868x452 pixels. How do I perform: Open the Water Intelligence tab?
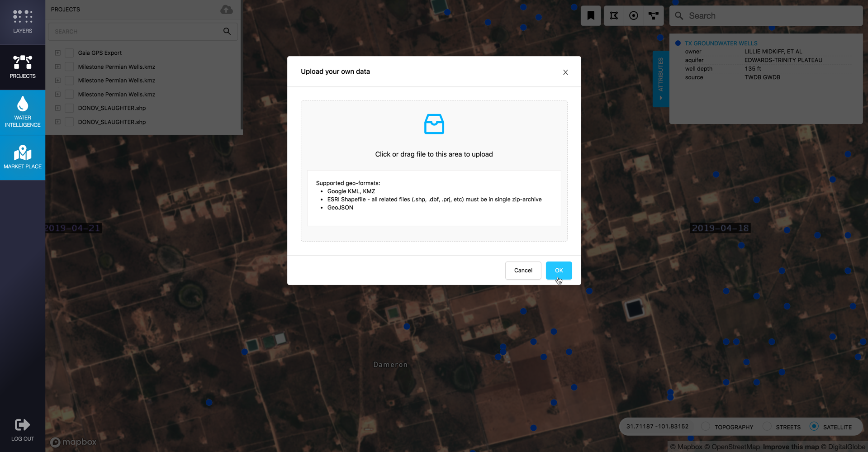pos(23,112)
